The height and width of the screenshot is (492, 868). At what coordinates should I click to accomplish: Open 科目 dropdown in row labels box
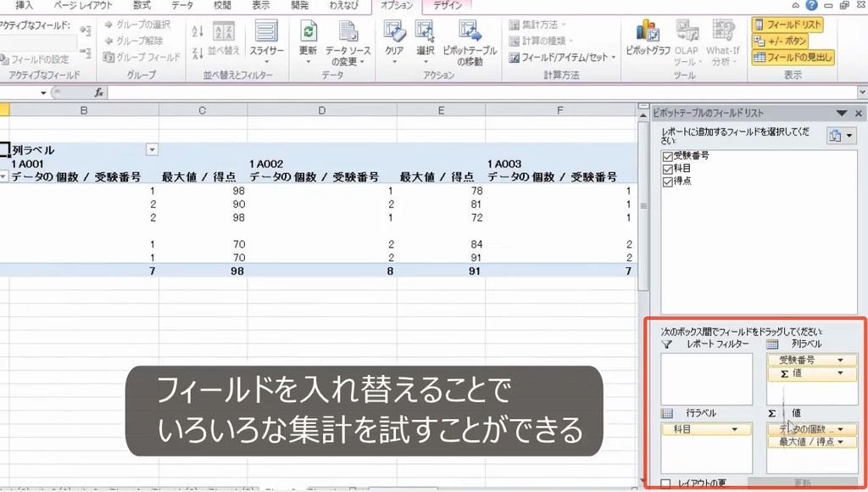coord(735,429)
